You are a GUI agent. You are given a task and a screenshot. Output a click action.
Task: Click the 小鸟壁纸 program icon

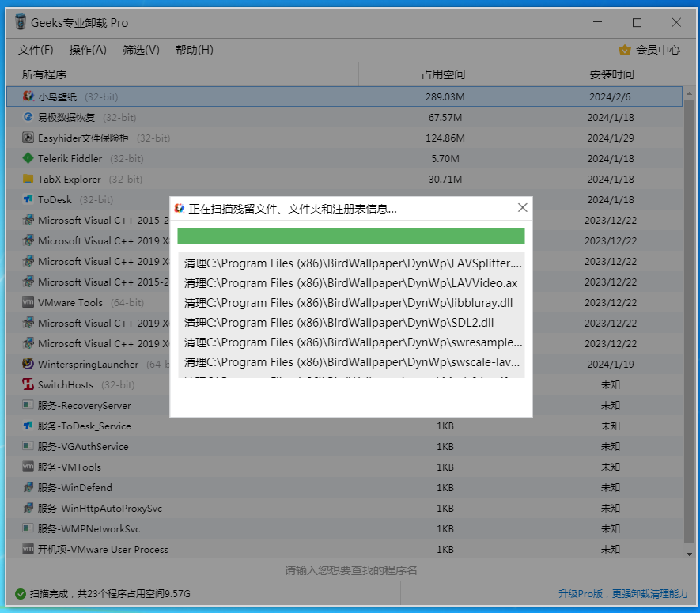28,96
